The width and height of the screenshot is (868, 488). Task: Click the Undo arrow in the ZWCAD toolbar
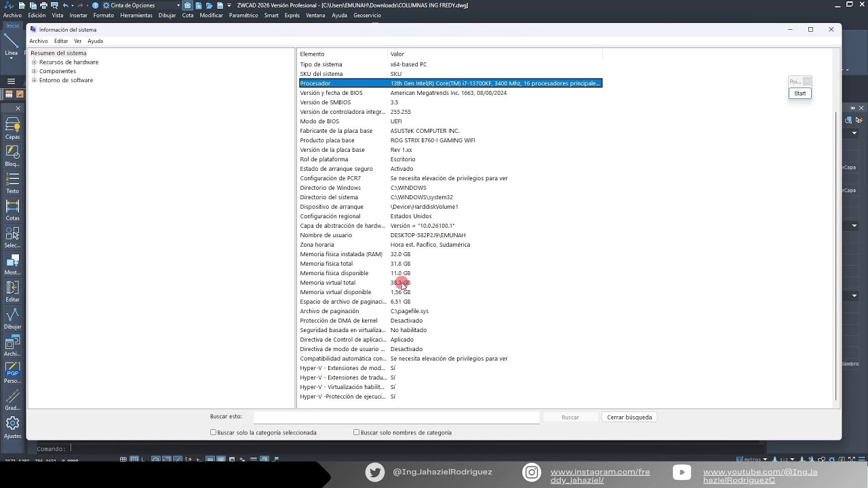66,5
